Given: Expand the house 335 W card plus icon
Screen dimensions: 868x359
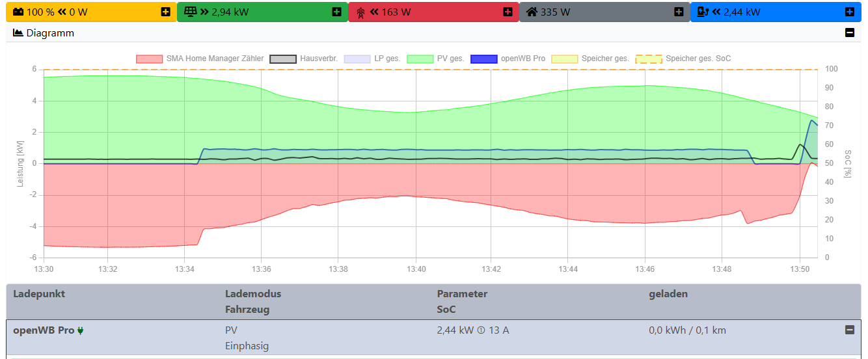Looking at the screenshot, I should [679, 12].
